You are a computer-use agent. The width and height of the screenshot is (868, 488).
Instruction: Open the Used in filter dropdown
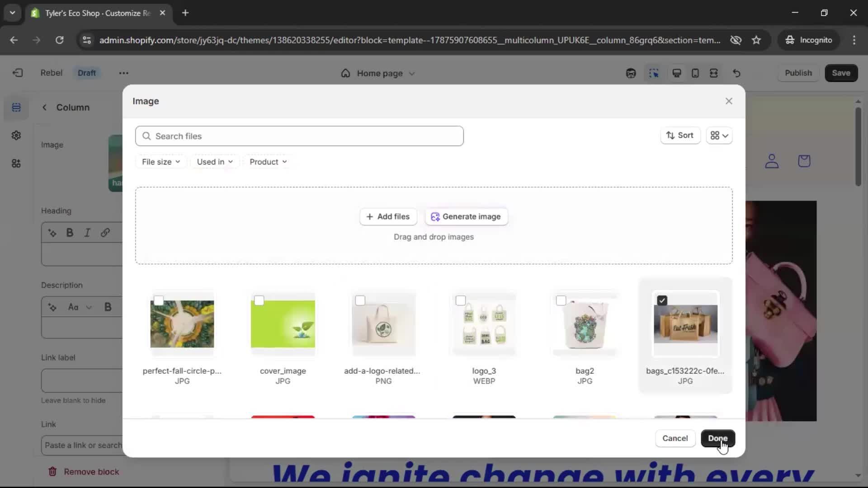click(x=215, y=162)
